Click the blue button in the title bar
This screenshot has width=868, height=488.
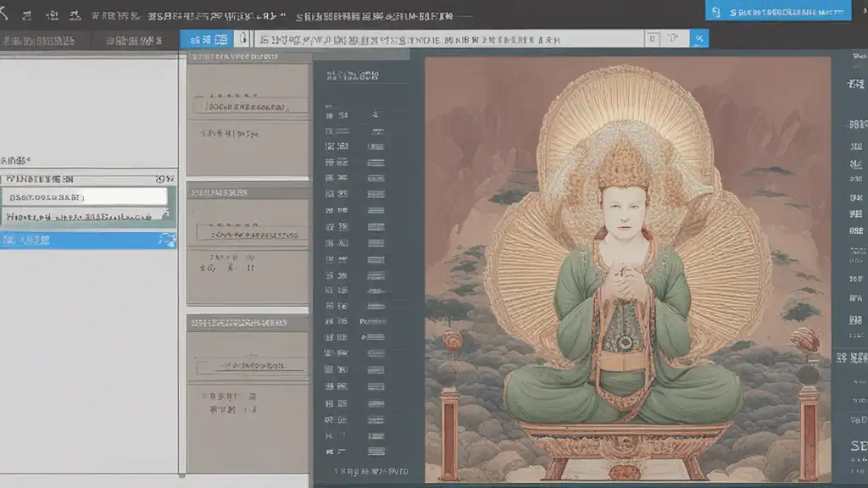(x=778, y=10)
